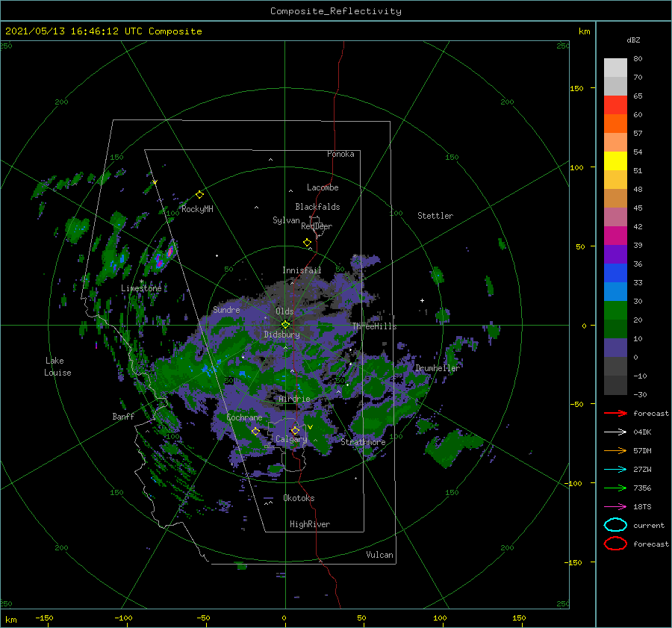Click the white plus marker north of Drumheller
The image size is (672, 628).
tap(422, 300)
